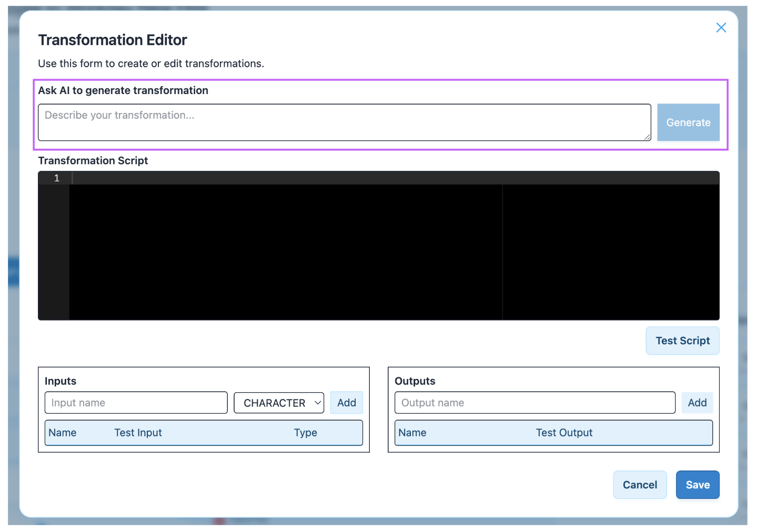766x532 pixels.
Task: Click the Type column header in Inputs
Action: click(305, 433)
